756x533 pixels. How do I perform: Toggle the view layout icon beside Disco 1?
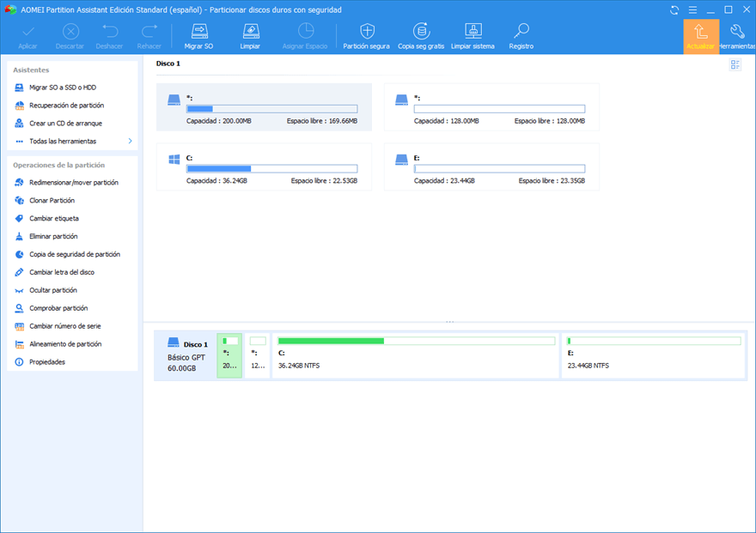(735, 64)
